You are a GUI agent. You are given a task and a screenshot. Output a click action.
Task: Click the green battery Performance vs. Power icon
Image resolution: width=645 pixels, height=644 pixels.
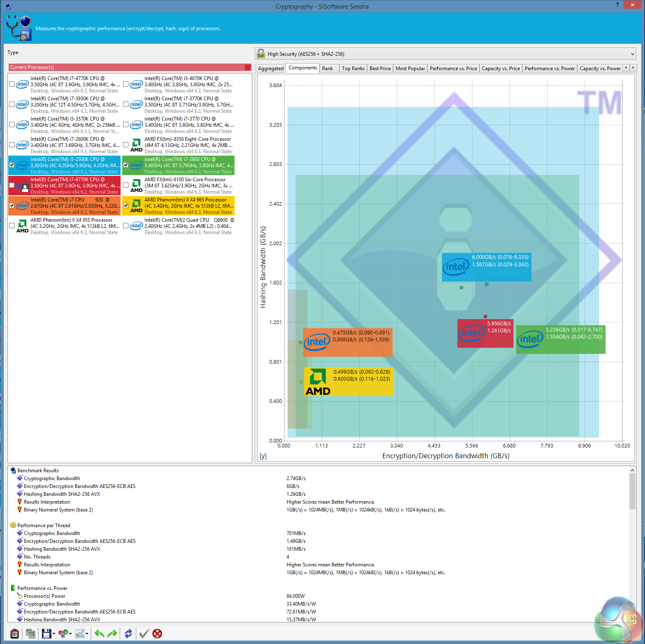(13, 588)
